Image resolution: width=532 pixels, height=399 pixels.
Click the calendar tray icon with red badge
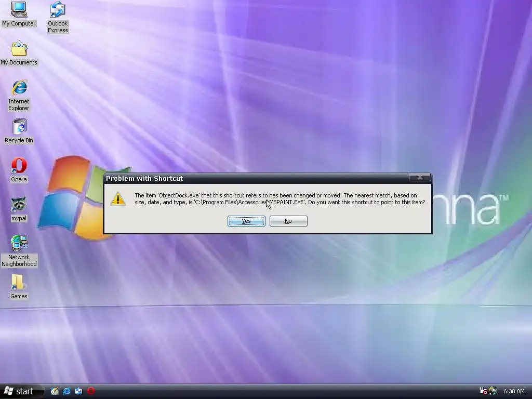pyautogui.click(x=483, y=391)
